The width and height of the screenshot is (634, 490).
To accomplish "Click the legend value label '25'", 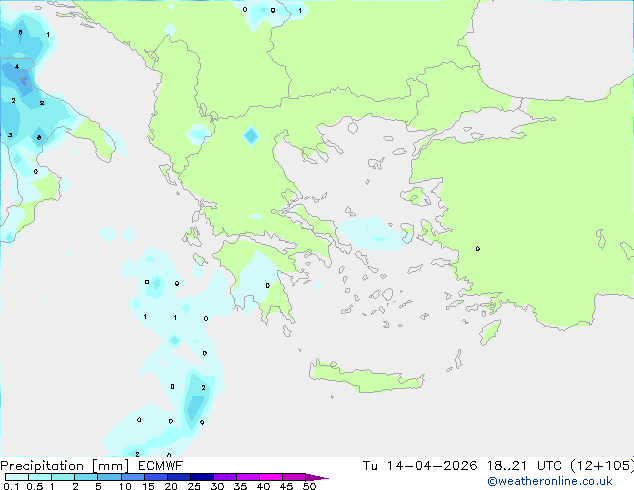I will (x=194, y=486).
